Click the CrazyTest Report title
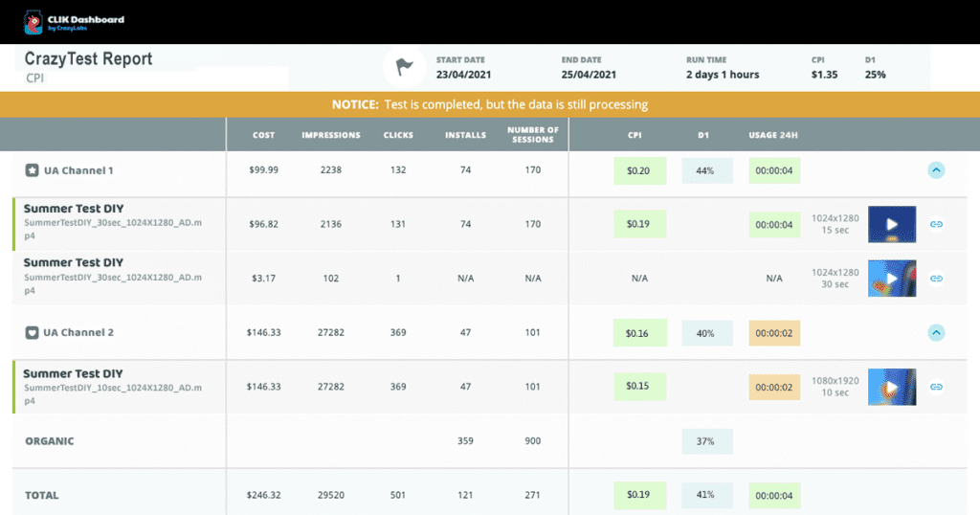Screen dimensions: 980x515 [x=88, y=58]
